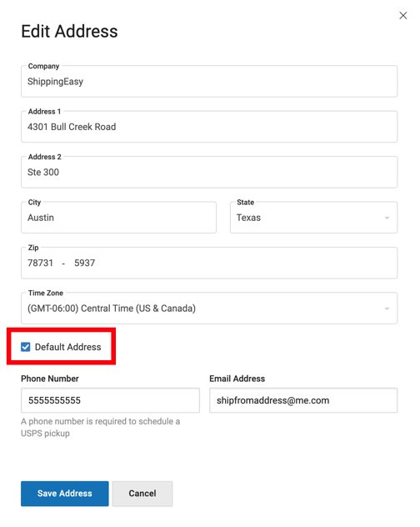Click the Central Time zone value text

pyautogui.click(x=112, y=309)
